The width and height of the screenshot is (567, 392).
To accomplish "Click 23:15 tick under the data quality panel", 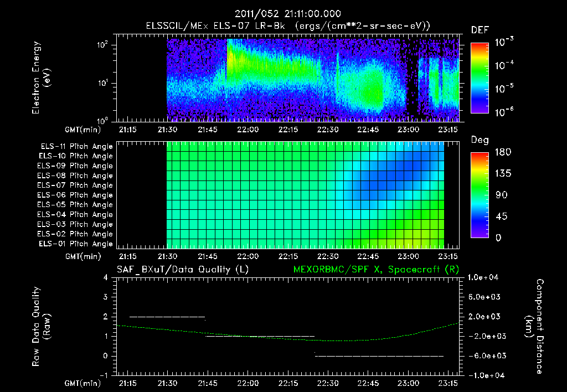I will point(447,383).
